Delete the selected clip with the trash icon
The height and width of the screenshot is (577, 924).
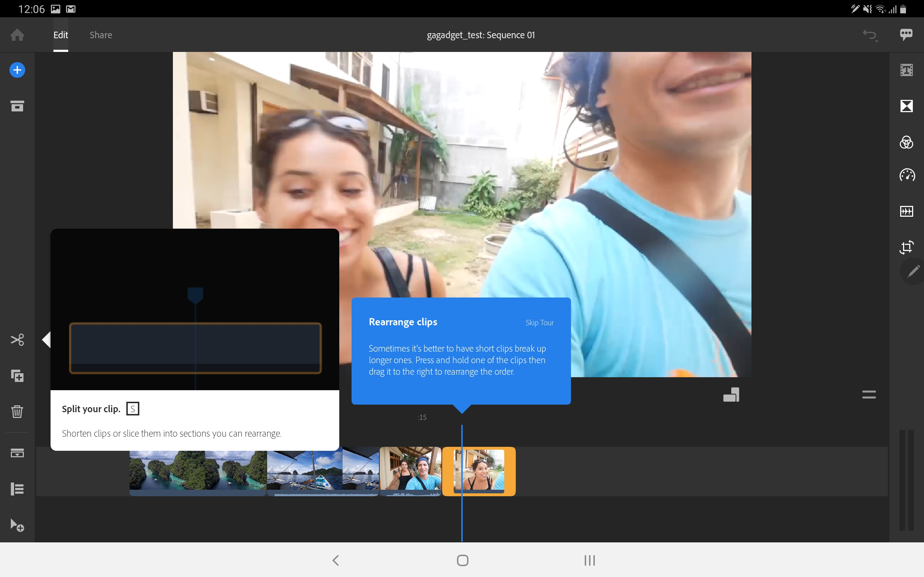[x=17, y=412]
